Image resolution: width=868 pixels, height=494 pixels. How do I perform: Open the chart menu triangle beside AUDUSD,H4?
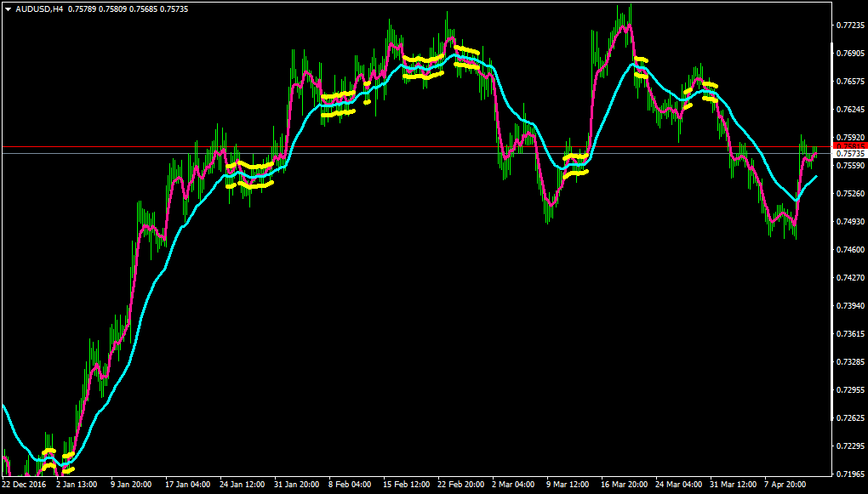8,9
